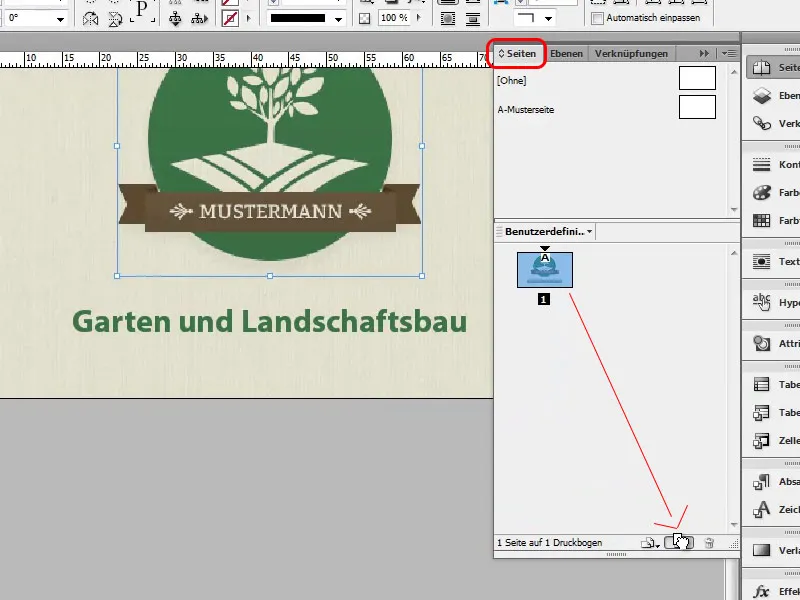Switch to the Ebenen tab
800x600 pixels.
coord(566,54)
